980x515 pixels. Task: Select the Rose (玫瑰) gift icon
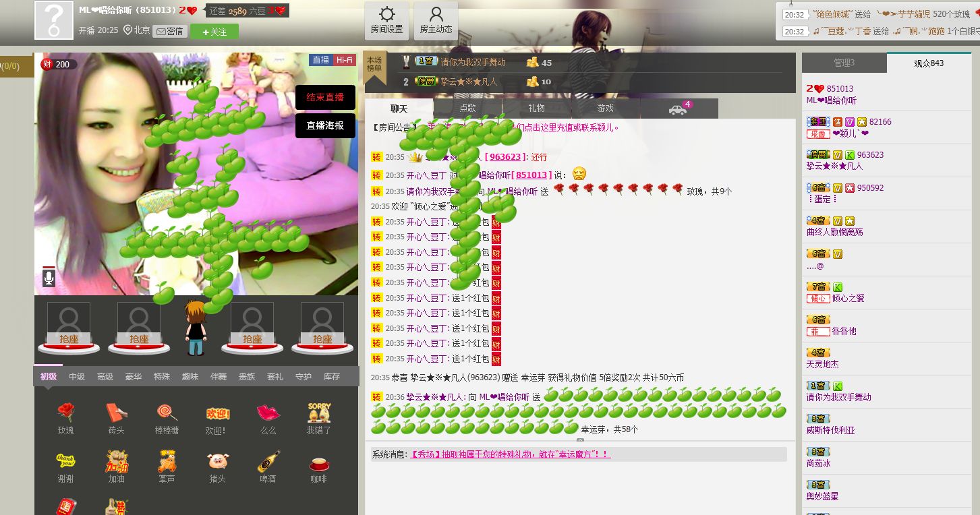coord(65,413)
